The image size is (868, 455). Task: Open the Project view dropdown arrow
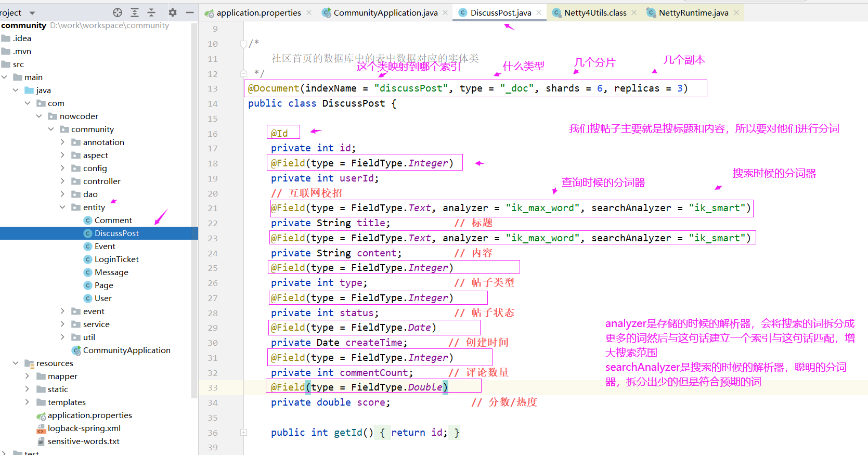pyautogui.click(x=32, y=13)
